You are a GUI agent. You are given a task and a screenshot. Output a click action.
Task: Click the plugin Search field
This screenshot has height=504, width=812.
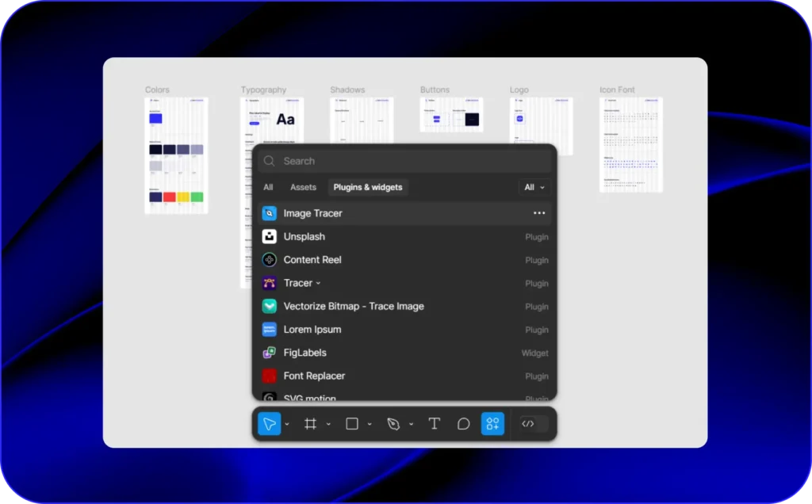pyautogui.click(x=404, y=161)
